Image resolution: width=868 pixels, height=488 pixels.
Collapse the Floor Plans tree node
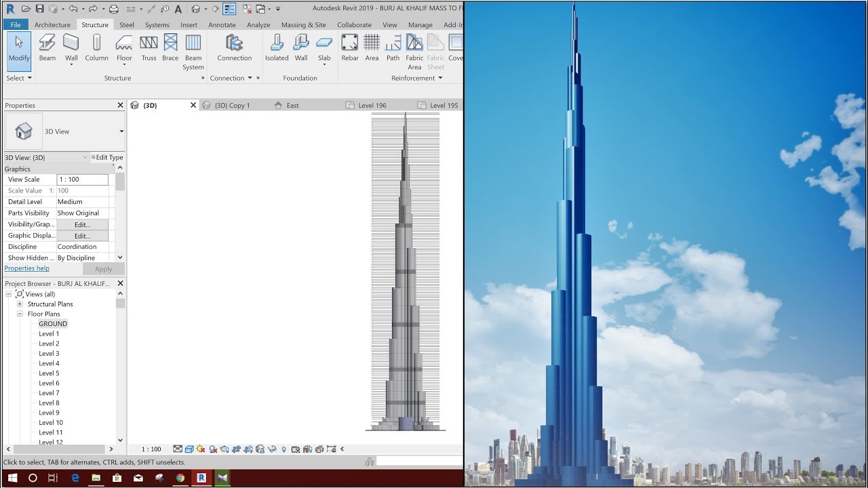tap(20, 314)
